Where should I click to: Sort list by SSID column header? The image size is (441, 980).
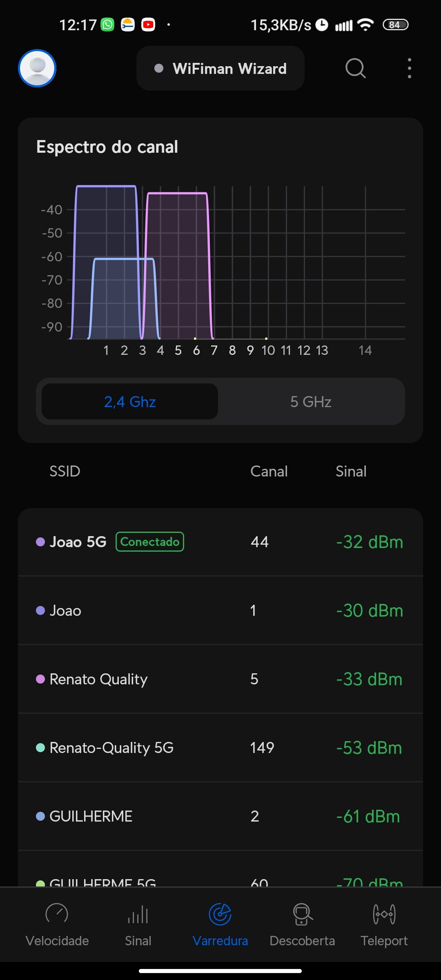(65, 471)
